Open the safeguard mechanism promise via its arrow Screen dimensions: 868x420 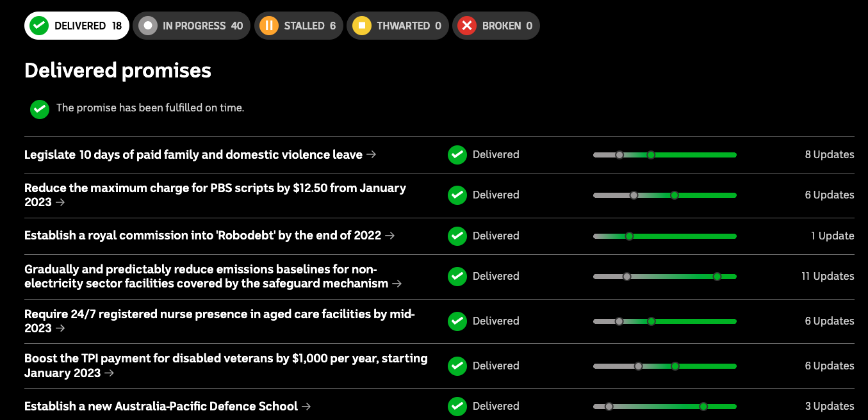coord(398,284)
